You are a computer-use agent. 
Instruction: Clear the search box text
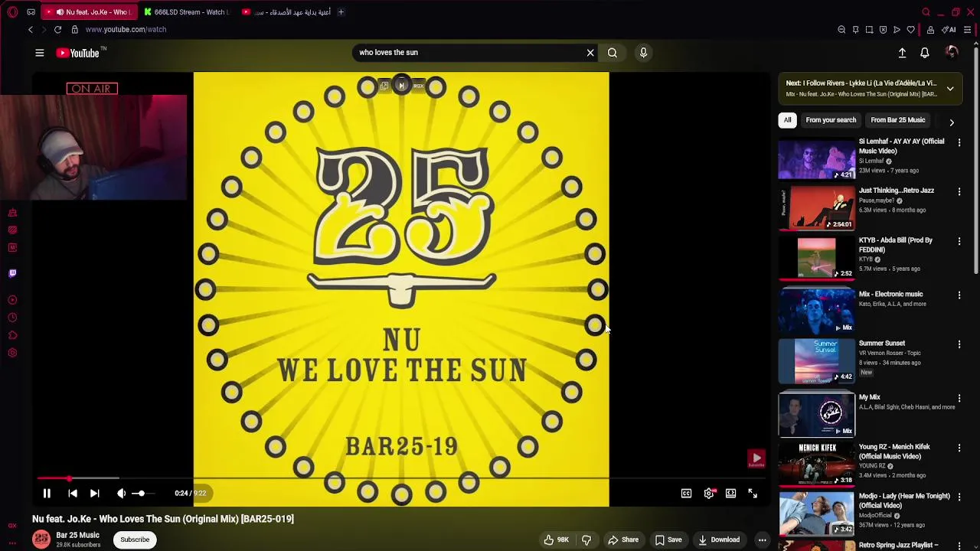click(590, 53)
